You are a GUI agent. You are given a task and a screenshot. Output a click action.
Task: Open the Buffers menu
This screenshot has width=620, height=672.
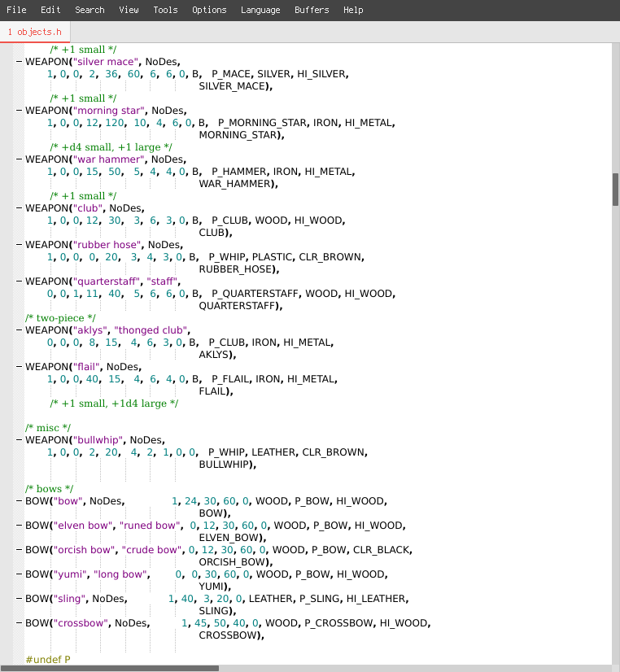click(312, 10)
